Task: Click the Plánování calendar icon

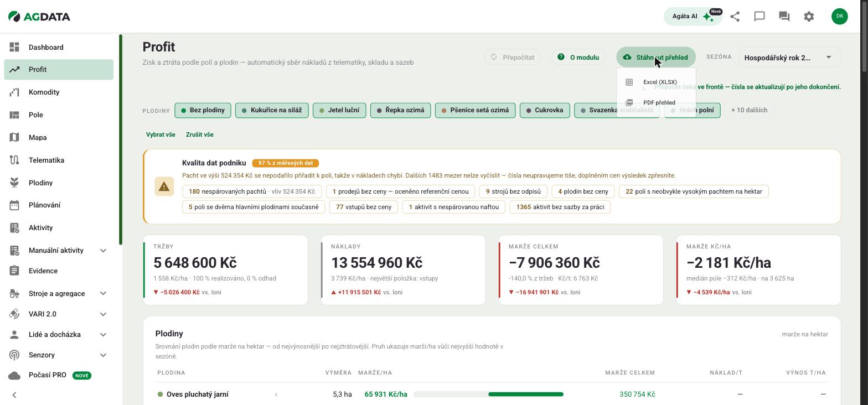Action: (14, 205)
